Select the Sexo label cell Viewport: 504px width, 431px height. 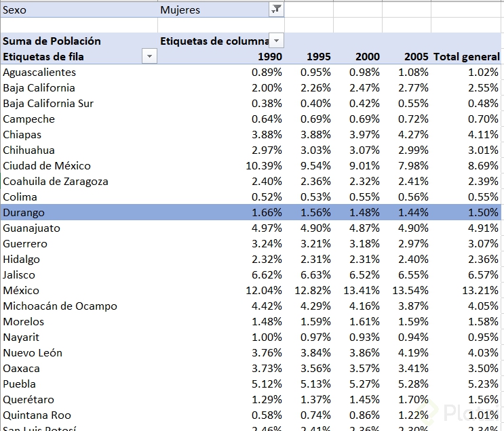[79, 9]
